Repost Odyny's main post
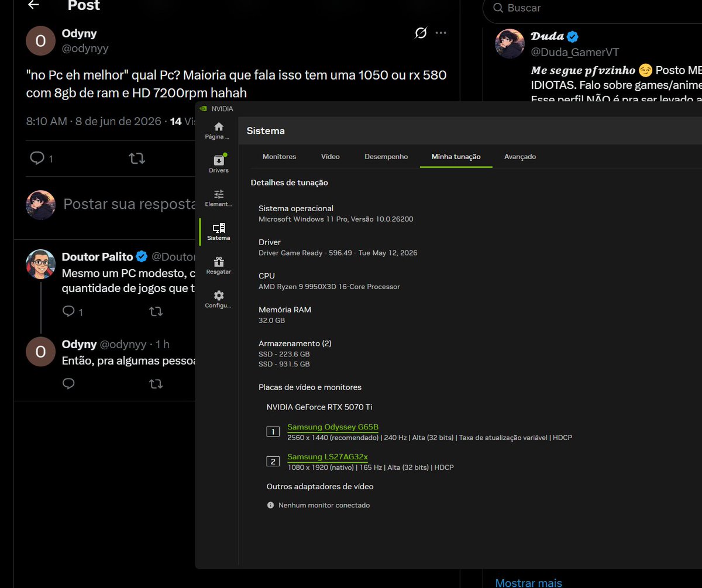Image resolution: width=702 pixels, height=588 pixels. [x=137, y=158]
